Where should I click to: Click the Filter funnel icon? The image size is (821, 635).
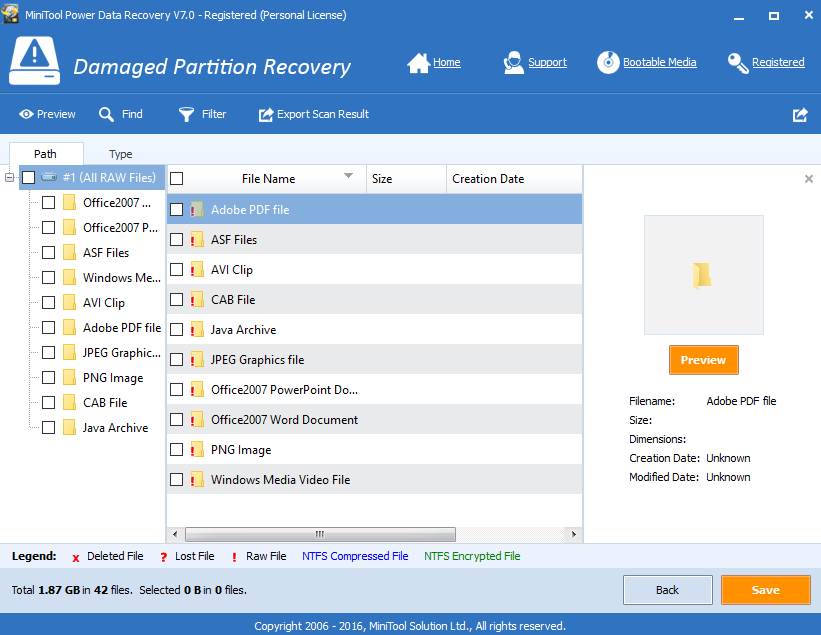[x=186, y=115]
